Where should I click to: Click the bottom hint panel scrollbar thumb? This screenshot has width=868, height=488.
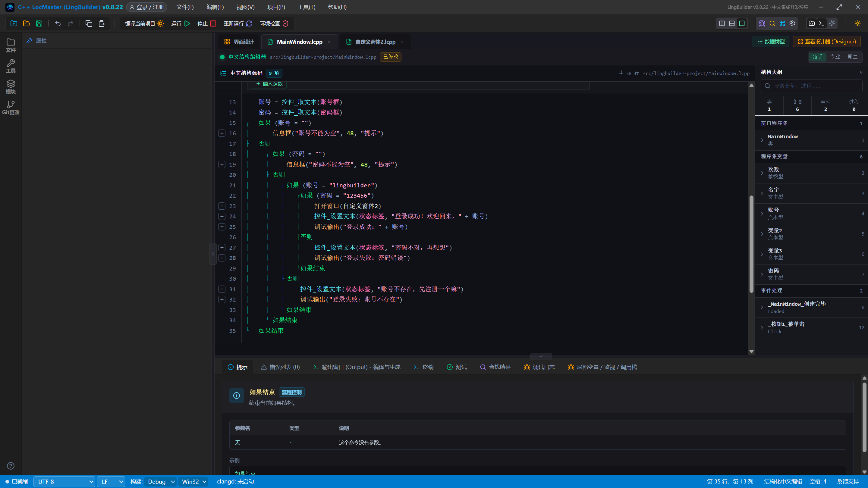click(864, 417)
